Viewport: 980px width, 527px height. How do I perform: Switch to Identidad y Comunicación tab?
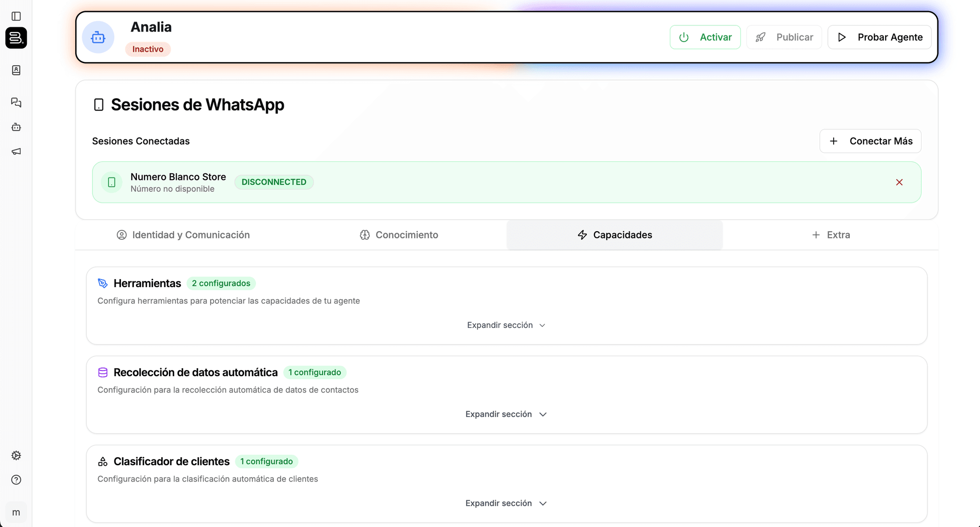(183, 235)
